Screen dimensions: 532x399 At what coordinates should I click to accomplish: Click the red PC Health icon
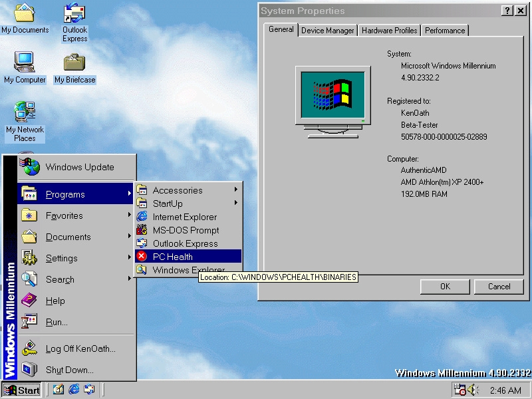142,256
